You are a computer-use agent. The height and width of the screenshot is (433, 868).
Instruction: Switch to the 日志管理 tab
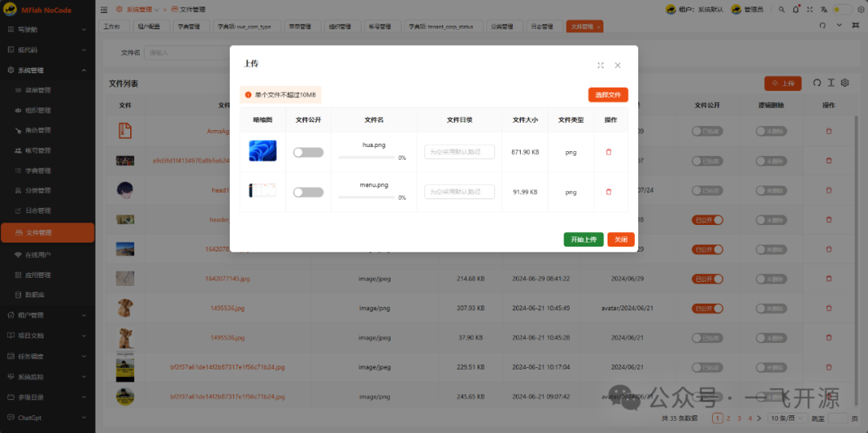543,27
